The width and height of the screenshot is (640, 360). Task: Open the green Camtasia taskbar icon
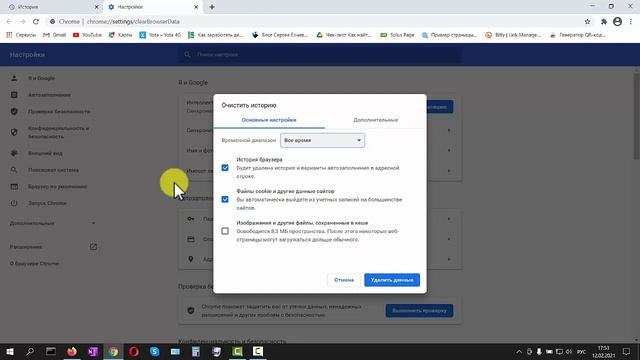pyautogui.click(x=237, y=351)
